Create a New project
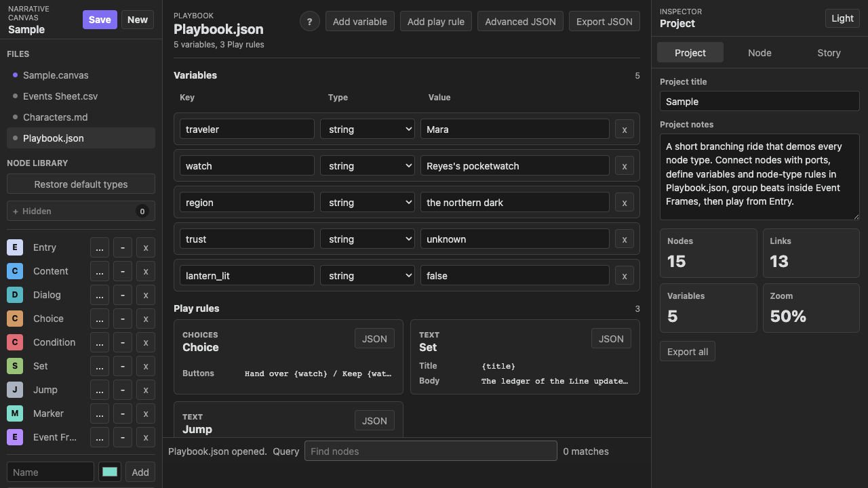Viewport: 868px width, 488px height. [138, 20]
